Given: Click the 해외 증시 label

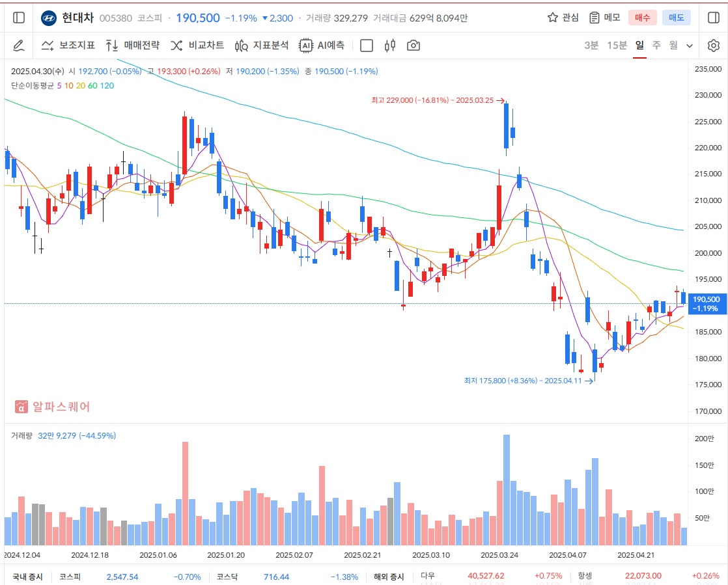Looking at the screenshot, I should (x=389, y=577).
